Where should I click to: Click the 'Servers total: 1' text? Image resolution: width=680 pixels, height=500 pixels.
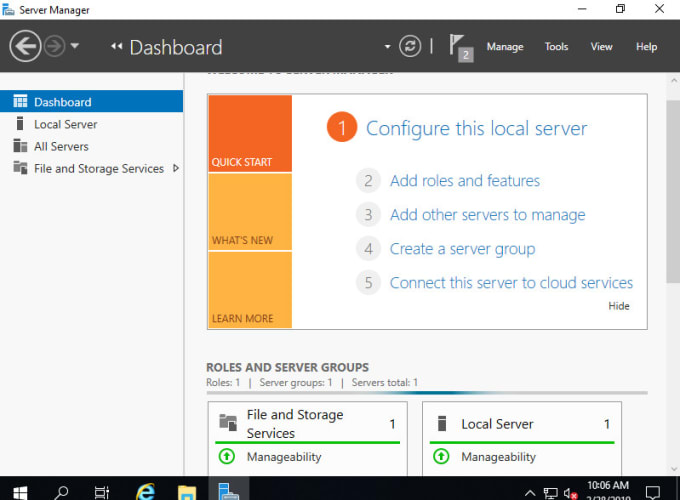tap(385, 382)
